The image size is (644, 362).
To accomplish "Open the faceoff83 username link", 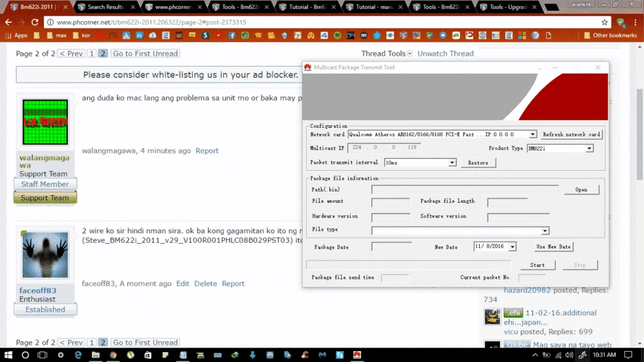I will pyautogui.click(x=38, y=291).
